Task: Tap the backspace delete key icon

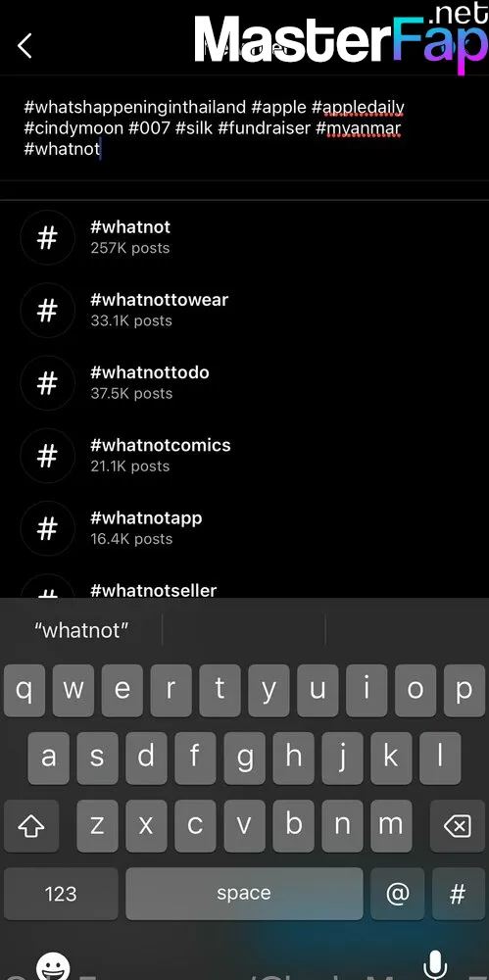Action: pos(457,827)
